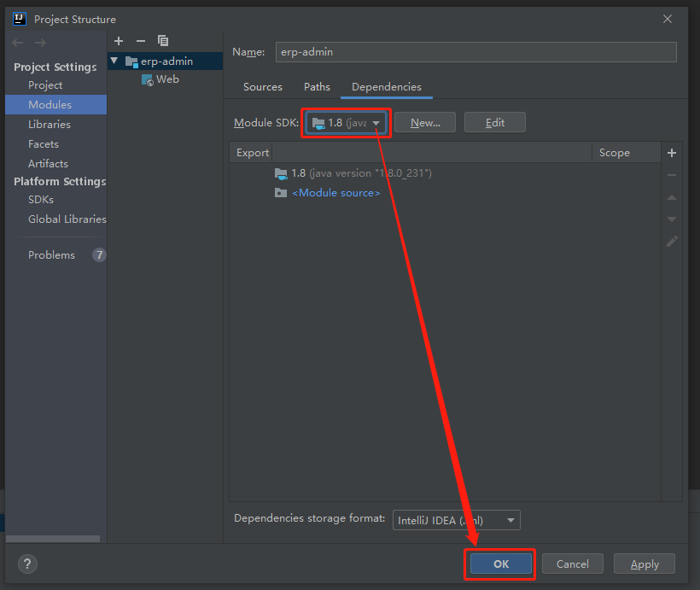Click the Apply button
This screenshot has height=590, width=700.
coord(645,564)
